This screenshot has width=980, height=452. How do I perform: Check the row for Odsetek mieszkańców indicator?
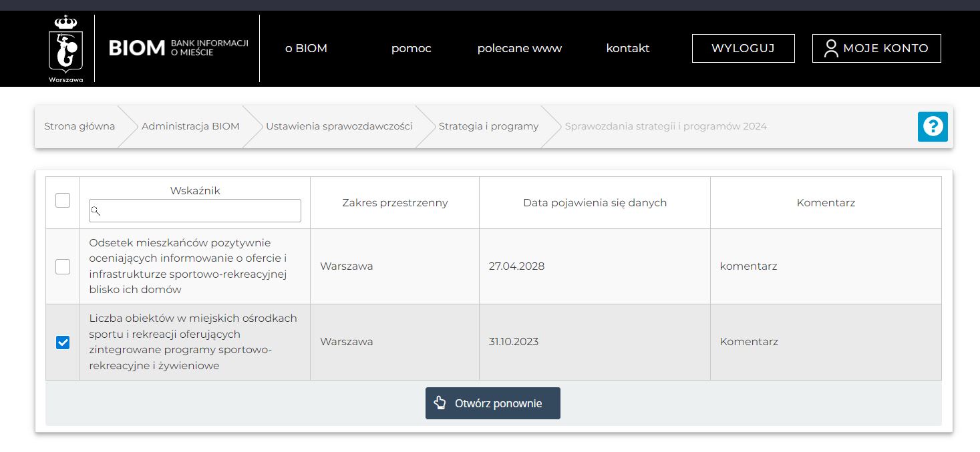tap(63, 266)
